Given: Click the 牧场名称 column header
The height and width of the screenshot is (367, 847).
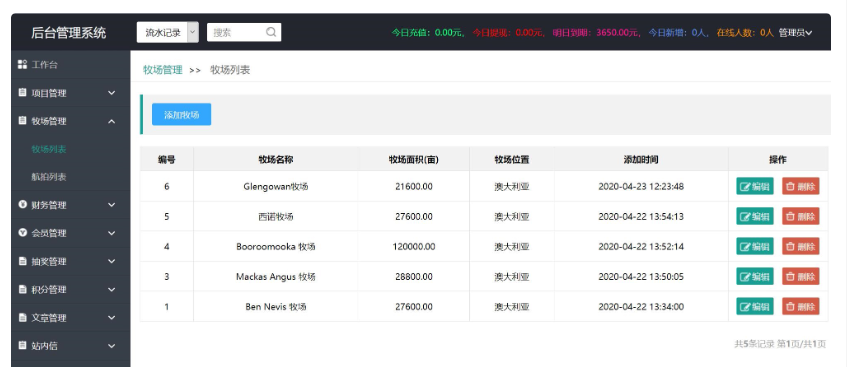Looking at the screenshot, I should click(275, 159).
